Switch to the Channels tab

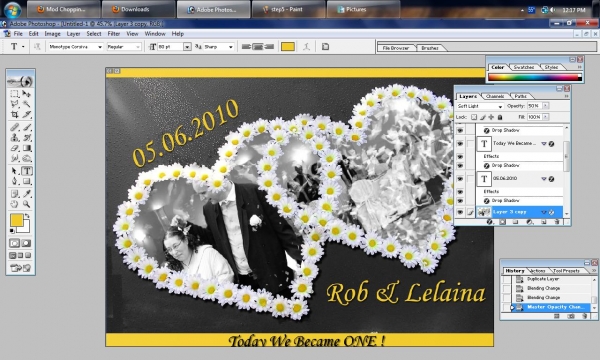click(495, 96)
